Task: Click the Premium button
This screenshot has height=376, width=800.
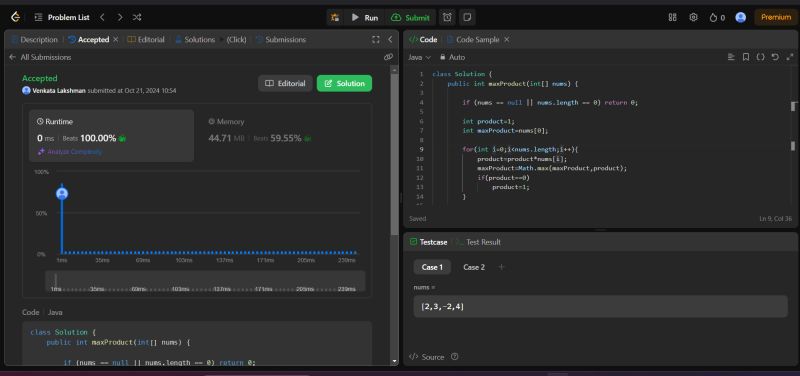Action: coord(776,17)
